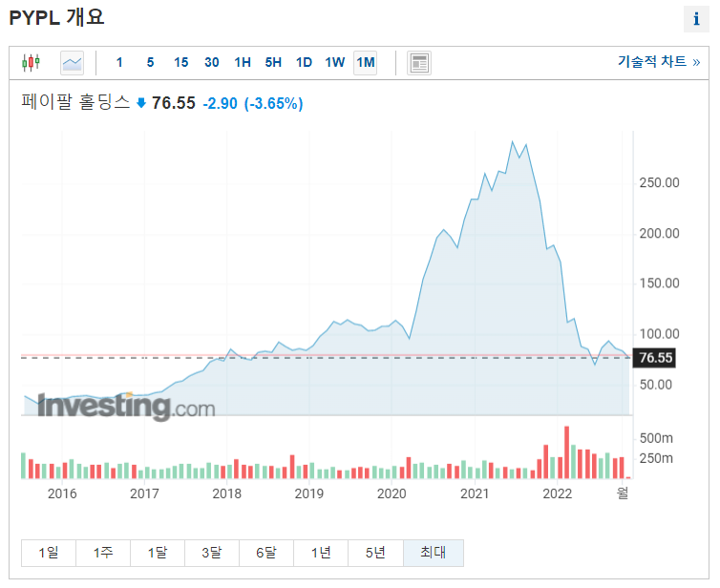Set range to 1주

(103, 553)
